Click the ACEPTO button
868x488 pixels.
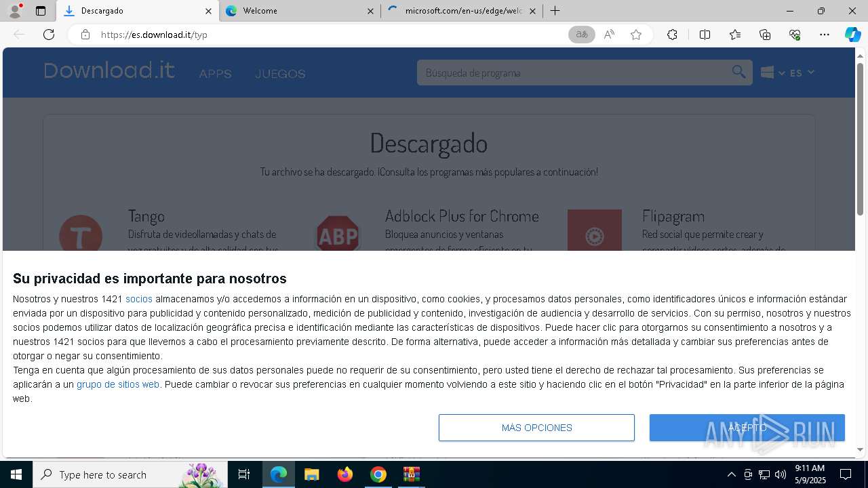[747, 428]
